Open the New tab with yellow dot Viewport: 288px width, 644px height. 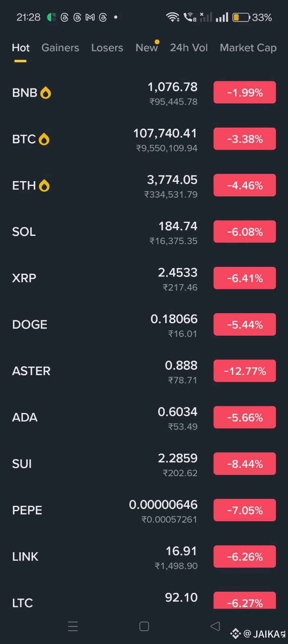147,47
